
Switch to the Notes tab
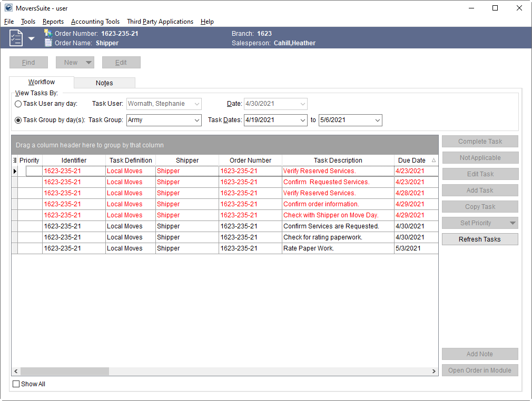104,83
